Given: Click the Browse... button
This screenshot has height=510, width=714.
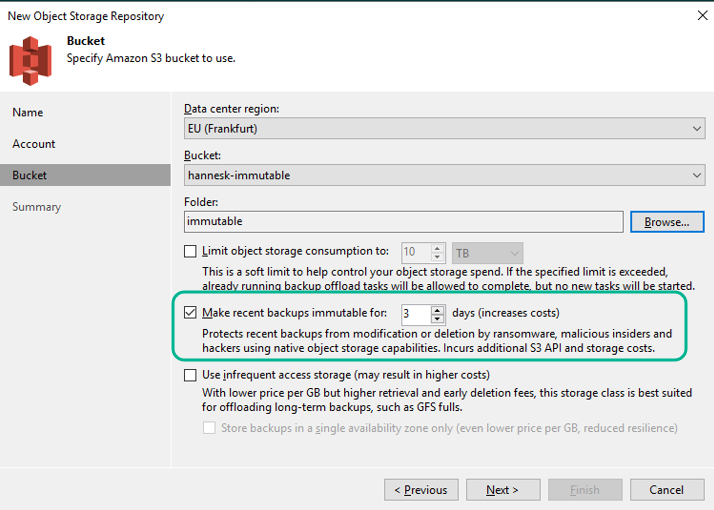Looking at the screenshot, I should (667, 222).
